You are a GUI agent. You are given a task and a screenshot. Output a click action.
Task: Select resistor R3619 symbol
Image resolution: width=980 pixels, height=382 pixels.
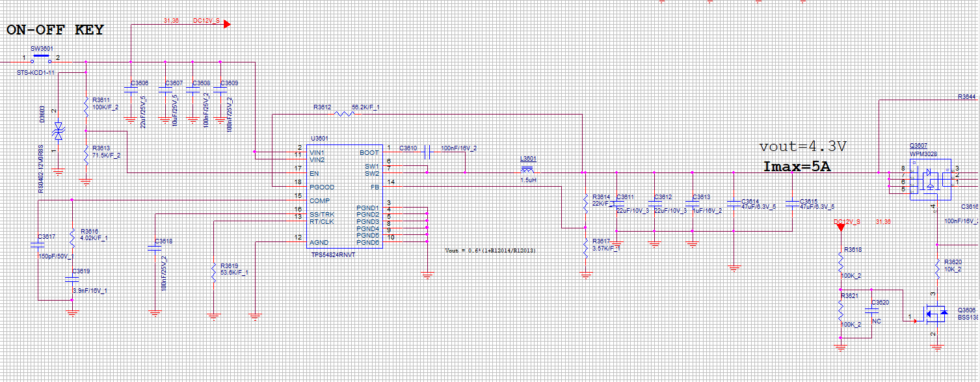(213, 272)
